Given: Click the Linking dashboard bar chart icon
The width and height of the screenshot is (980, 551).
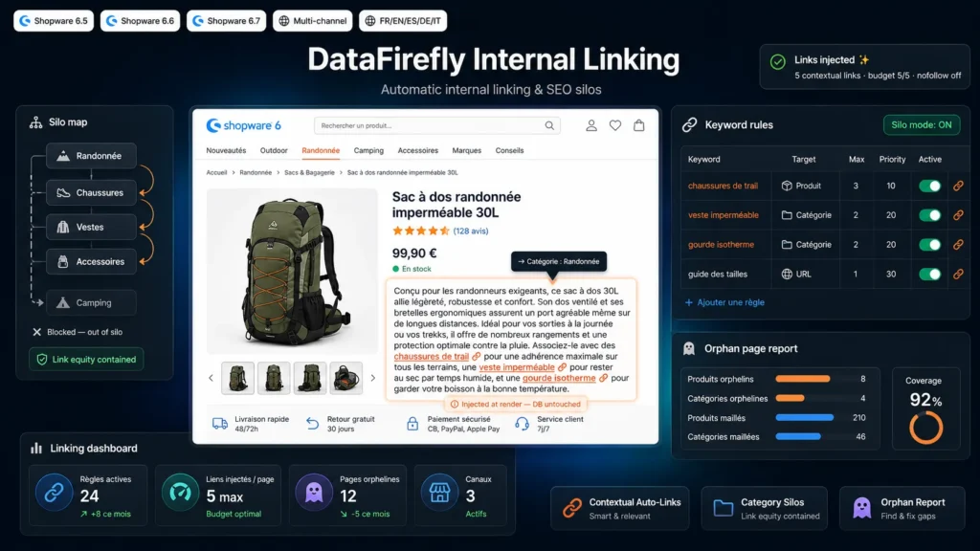Looking at the screenshot, I should click(x=36, y=448).
